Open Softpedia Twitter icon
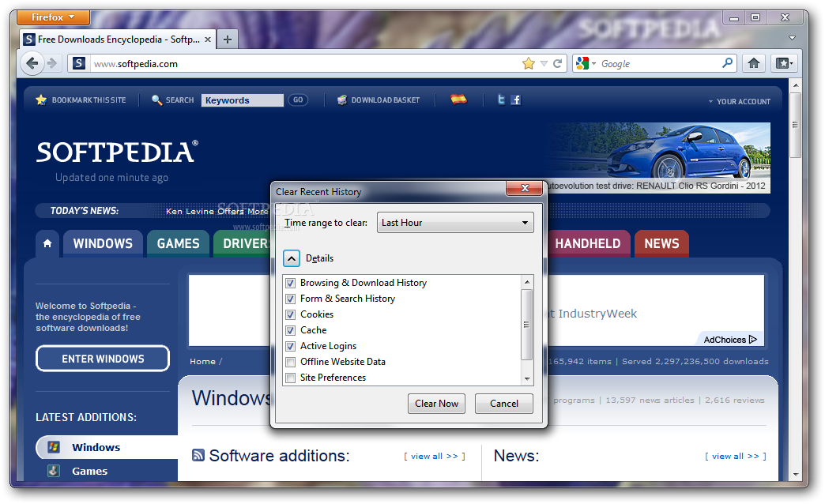This screenshot has width=825, height=504. [501, 100]
